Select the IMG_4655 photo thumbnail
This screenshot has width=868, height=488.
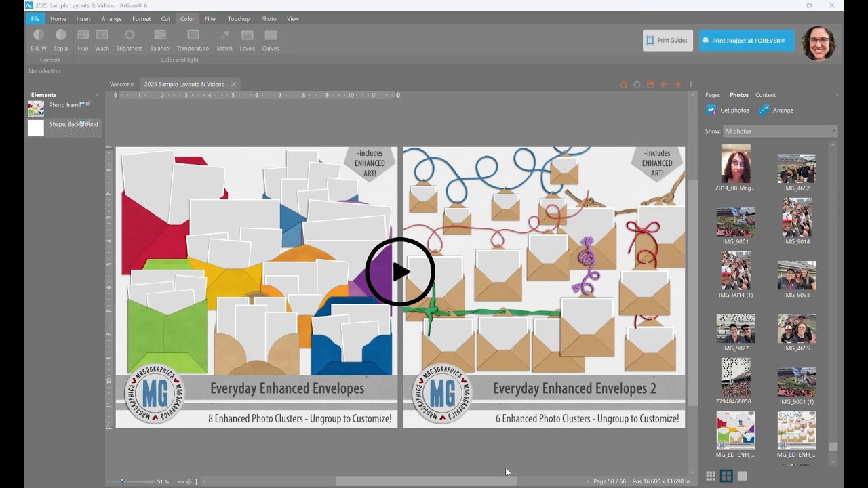click(797, 329)
